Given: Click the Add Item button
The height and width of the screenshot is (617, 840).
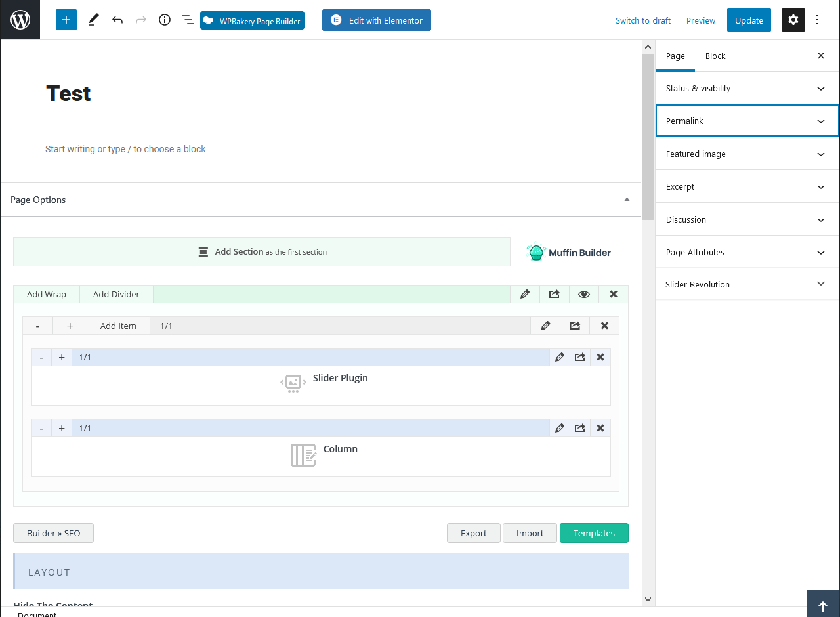Looking at the screenshot, I should pos(118,326).
